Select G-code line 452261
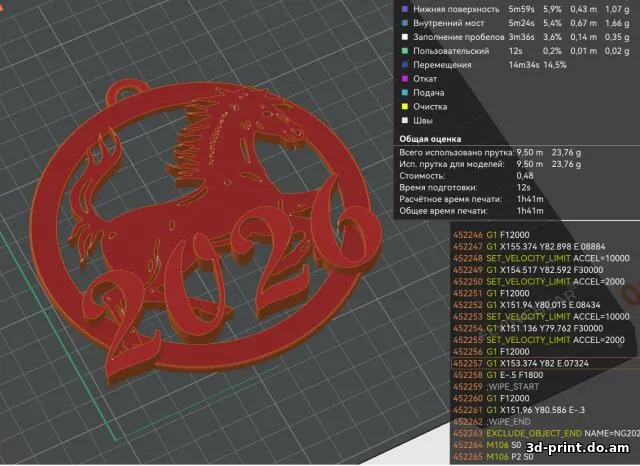 click(x=519, y=410)
